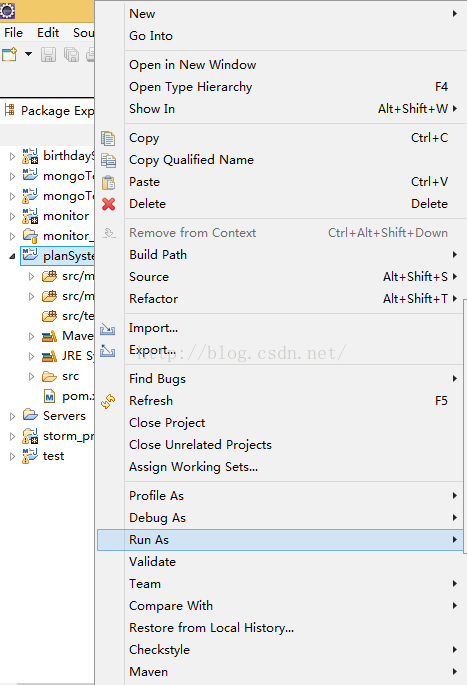
Task: Open the Run As submenu
Action: 280,540
